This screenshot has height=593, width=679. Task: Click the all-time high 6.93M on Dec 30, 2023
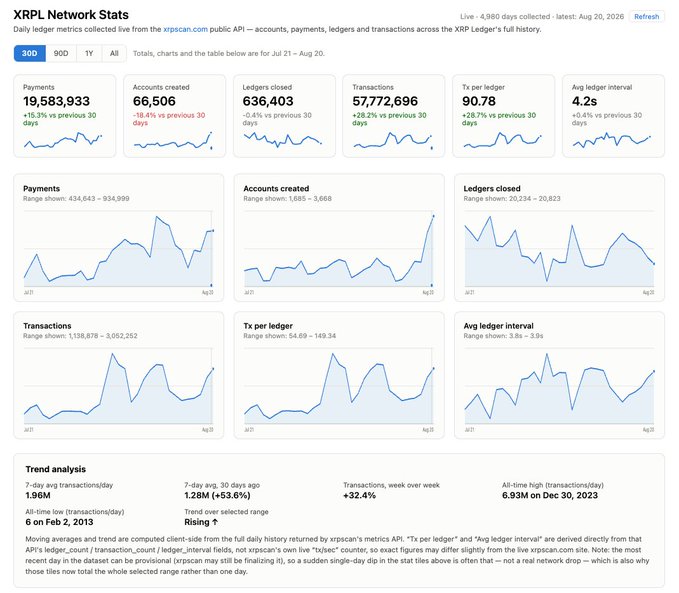coord(550,495)
